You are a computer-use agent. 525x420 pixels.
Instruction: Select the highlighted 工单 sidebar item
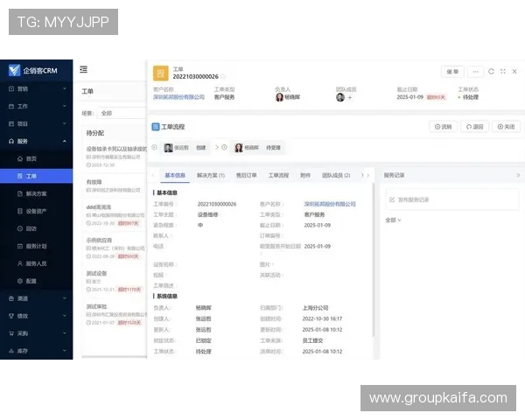tap(36, 176)
